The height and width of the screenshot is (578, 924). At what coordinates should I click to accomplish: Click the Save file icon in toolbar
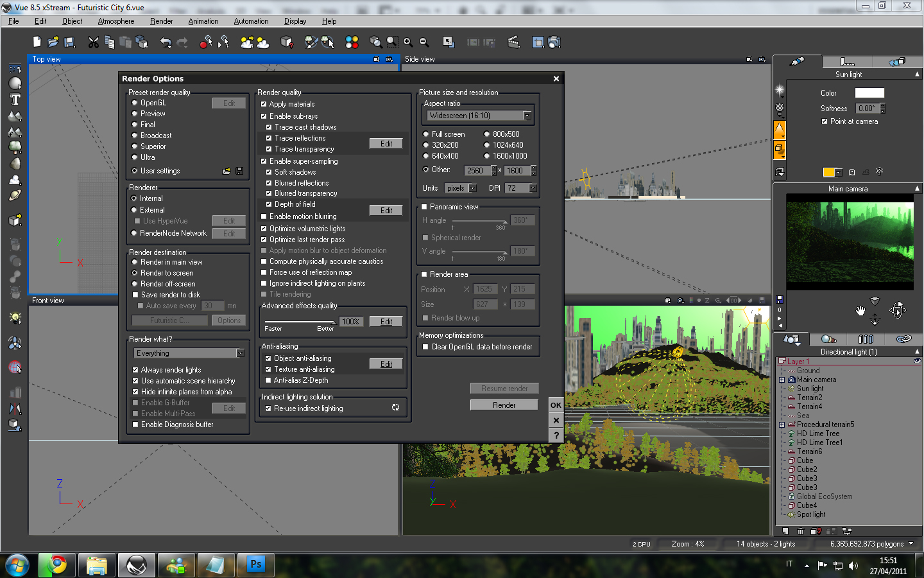point(69,42)
